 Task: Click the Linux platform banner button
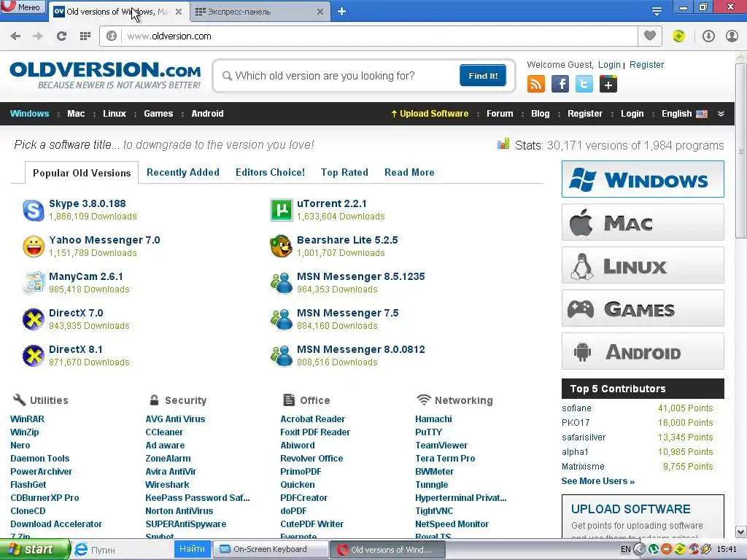(x=643, y=265)
